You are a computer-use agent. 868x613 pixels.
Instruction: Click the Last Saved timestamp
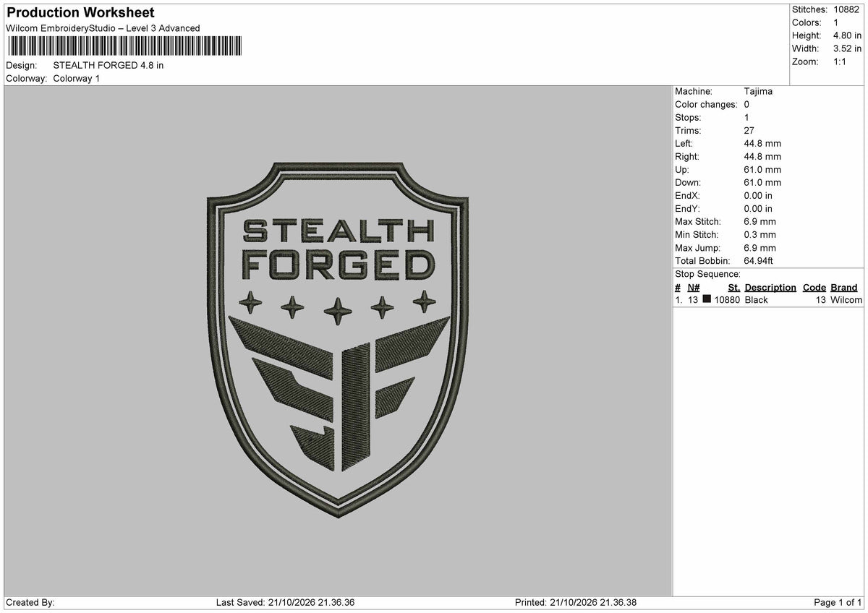click(x=285, y=602)
